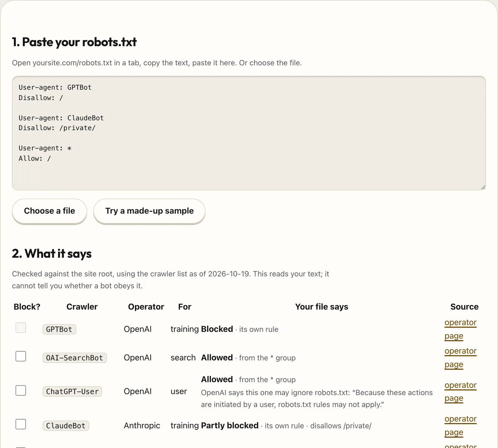This screenshot has height=448, width=498.
Task: Click the Partly blocked status text
Action: click(x=230, y=426)
